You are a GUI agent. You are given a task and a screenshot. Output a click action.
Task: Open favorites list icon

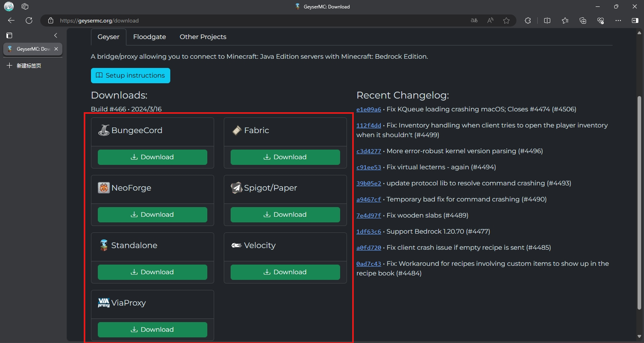[x=565, y=21]
